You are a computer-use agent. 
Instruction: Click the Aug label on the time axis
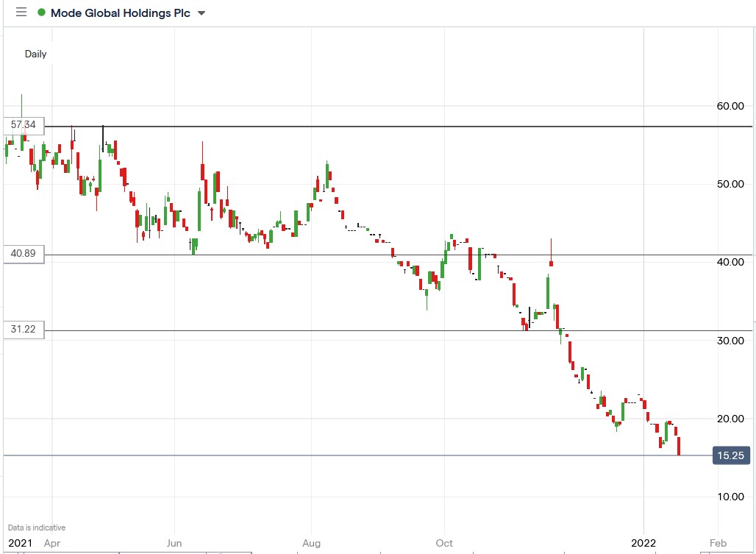pos(311,543)
